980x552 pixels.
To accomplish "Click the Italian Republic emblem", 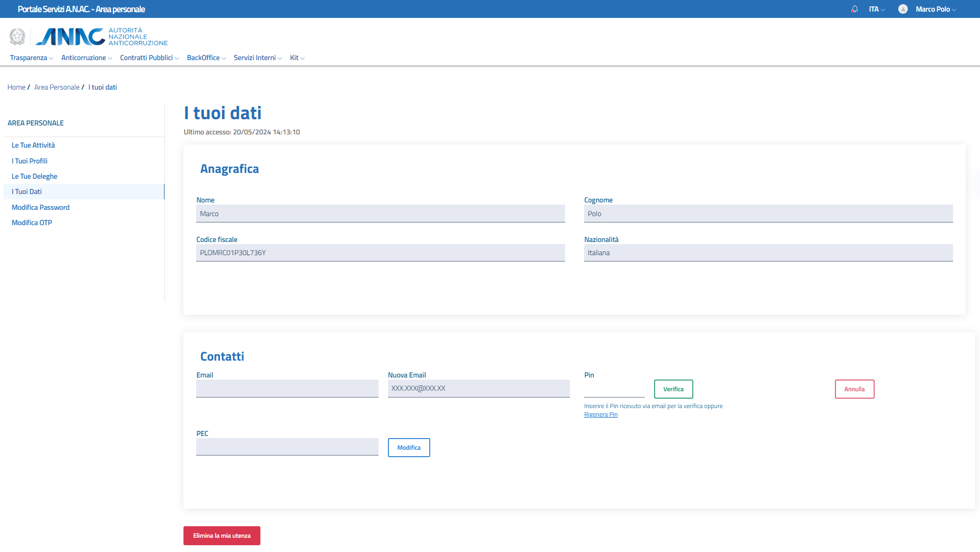I will click(x=17, y=36).
